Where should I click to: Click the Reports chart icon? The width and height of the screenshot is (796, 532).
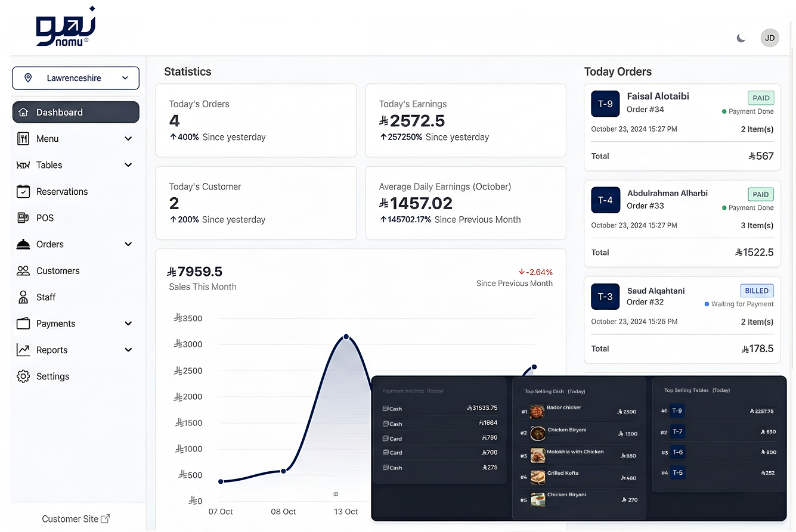pos(23,350)
